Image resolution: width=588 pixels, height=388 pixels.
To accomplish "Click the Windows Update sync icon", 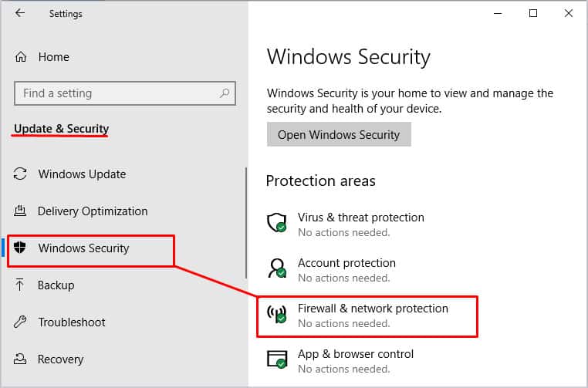I will point(21,174).
